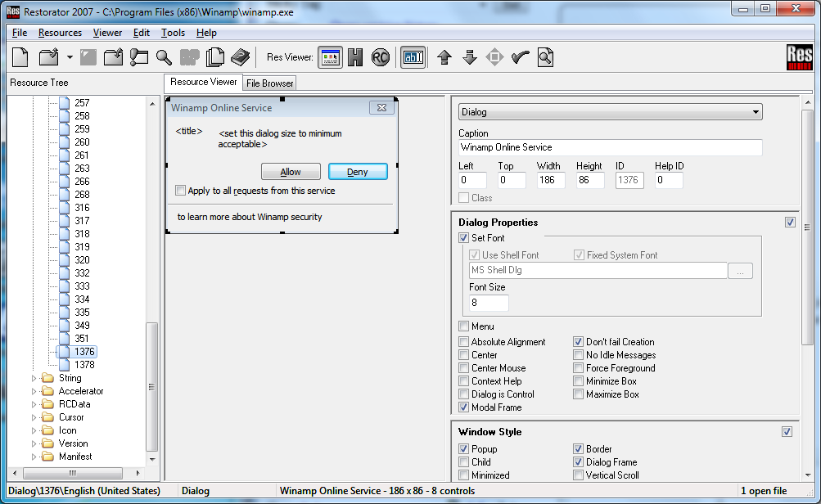Open the Viewer menu
821x504 pixels.
pyautogui.click(x=107, y=33)
